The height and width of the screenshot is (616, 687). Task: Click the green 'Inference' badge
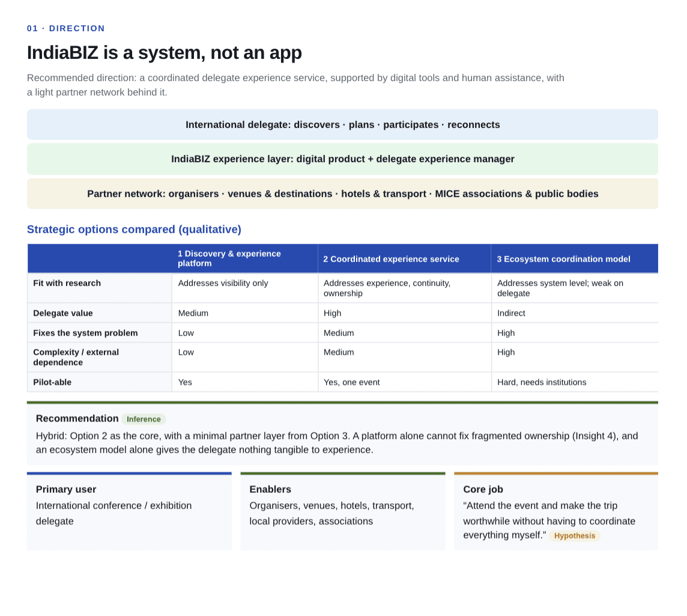pos(144,419)
